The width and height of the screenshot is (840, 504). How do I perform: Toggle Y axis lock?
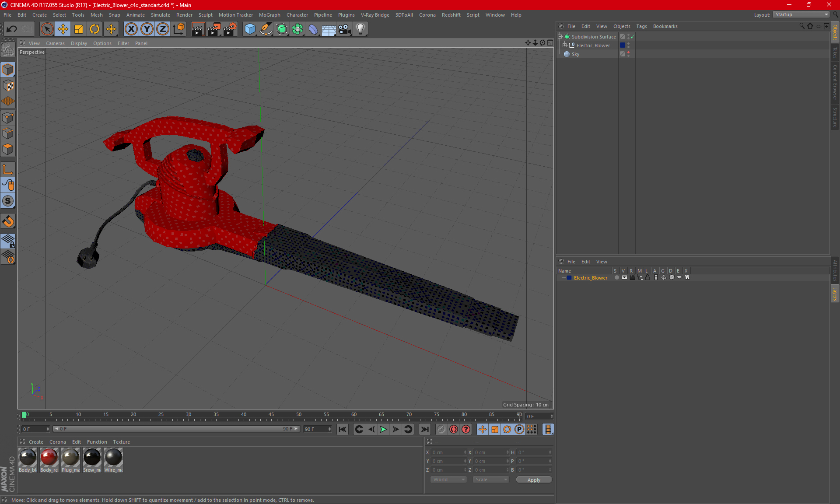pyautogui.click(x=147, y=29)
